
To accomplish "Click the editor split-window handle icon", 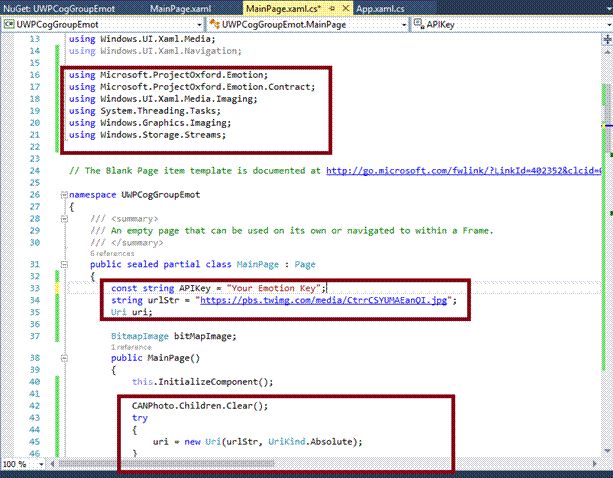I will 607,39.
